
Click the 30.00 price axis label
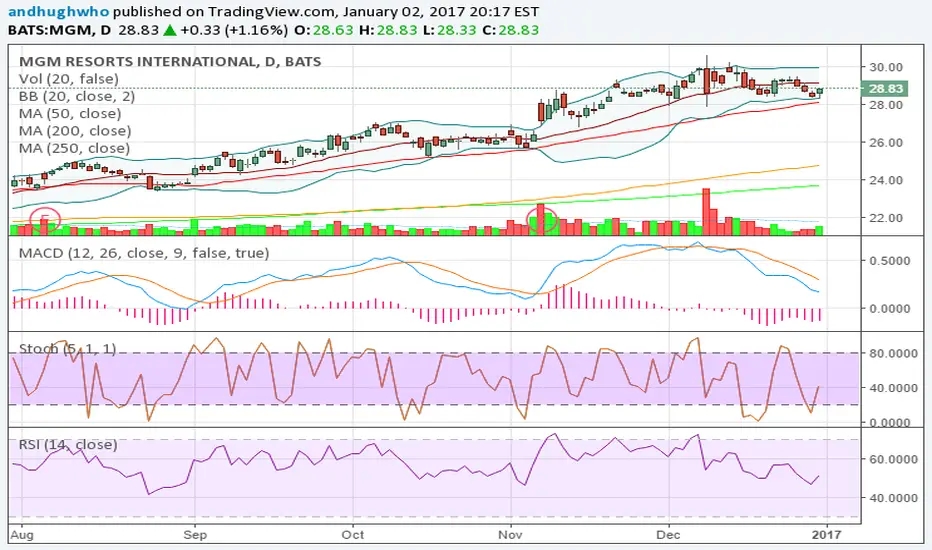(886, 67)
